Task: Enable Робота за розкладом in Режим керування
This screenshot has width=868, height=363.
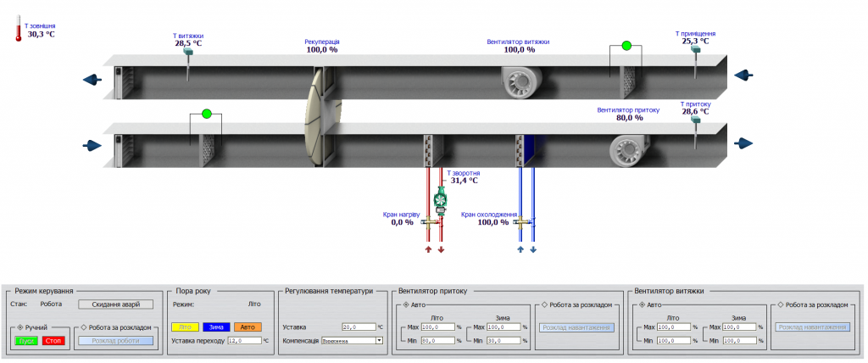Action: [x=84, y=327]
